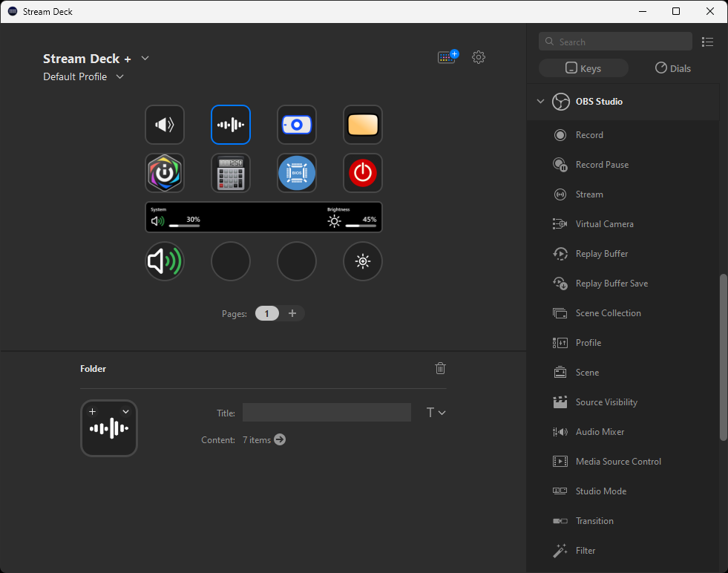Add a new page with plus button
The width and height of the screenshot is (728, 573).
292,313
